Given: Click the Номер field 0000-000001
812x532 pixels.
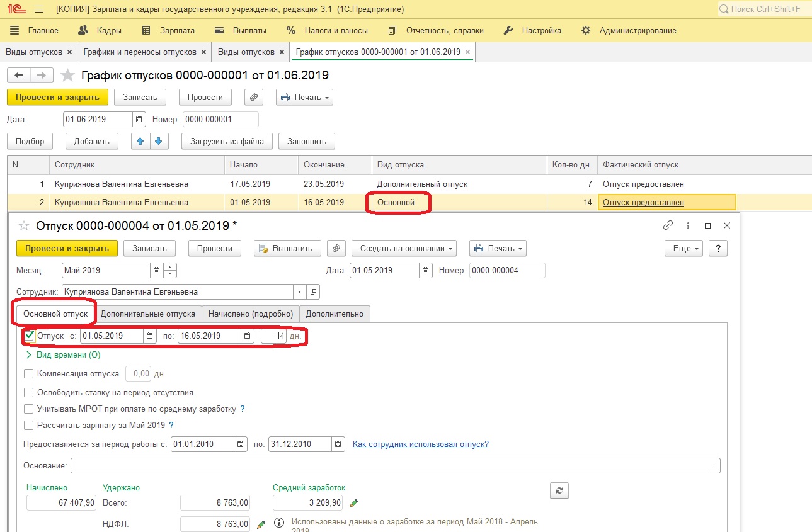Looking at the screenshot, I should (220, 120).
